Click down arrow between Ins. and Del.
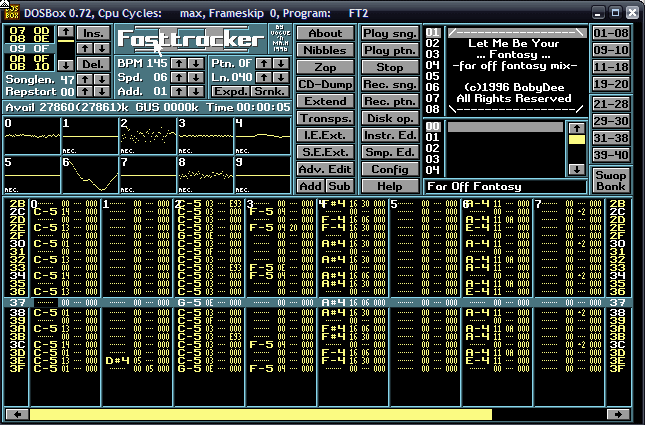The height and width of the screenshot is (425, 645). point(102,49)
